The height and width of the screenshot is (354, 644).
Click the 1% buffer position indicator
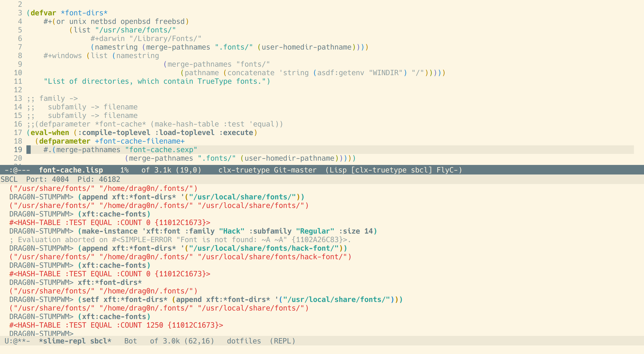tap(125, 170)
